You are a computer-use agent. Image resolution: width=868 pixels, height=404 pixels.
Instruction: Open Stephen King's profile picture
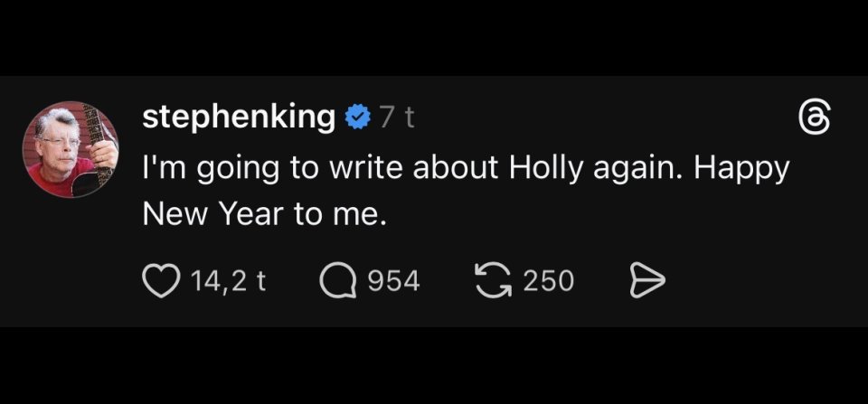pyautogui.click(x=70, y=150)
